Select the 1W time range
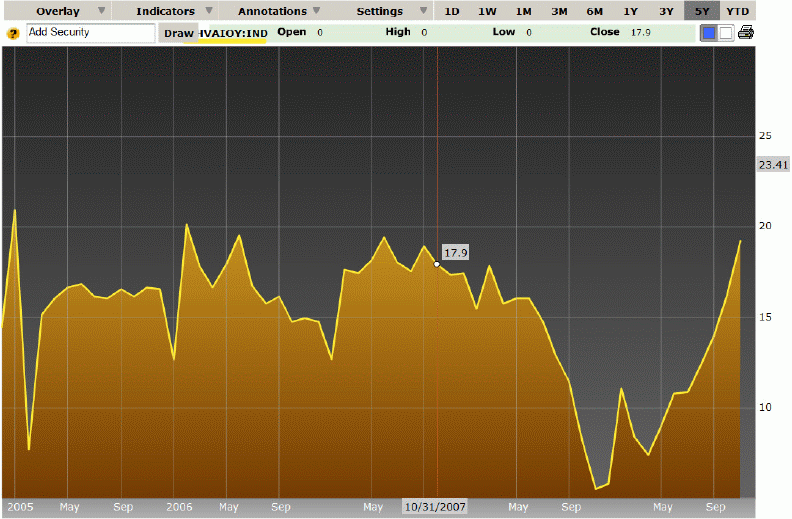The image size is (792, 519). click(x=487, y=11)
